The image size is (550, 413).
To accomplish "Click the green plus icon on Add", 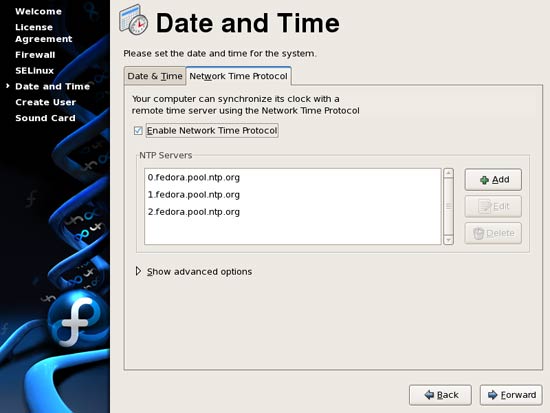I will [x=484, y=180].
